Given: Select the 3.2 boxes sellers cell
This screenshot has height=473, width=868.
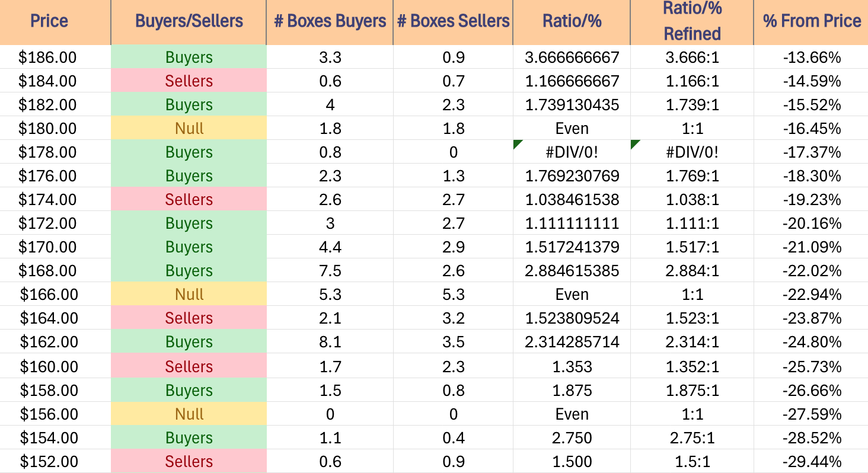Looking at the screenshot, I should pos(453,318).
